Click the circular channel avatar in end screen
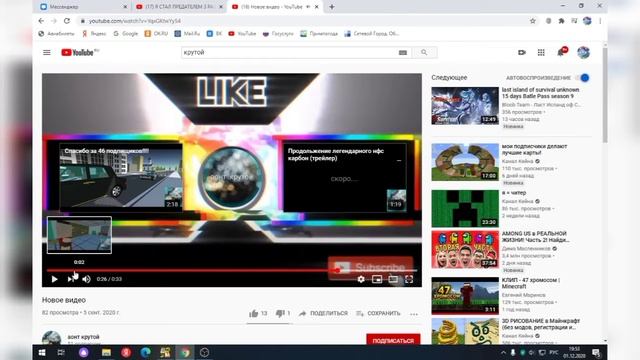Screen dimensions: 640x360 coord(232,178)
